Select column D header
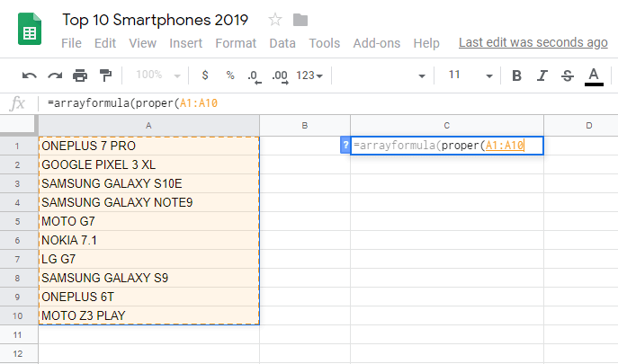 pyautogui.click(x=581, y=125)
